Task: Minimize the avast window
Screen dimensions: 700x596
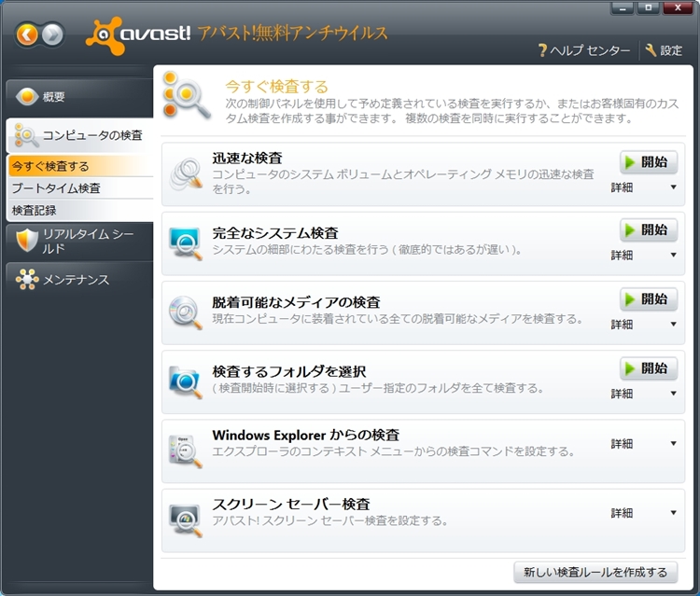Action: [x=623, y=7]
